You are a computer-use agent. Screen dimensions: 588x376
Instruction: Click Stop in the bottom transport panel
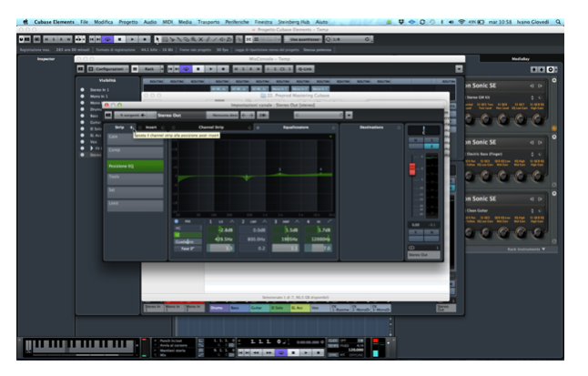click(294, 352)
